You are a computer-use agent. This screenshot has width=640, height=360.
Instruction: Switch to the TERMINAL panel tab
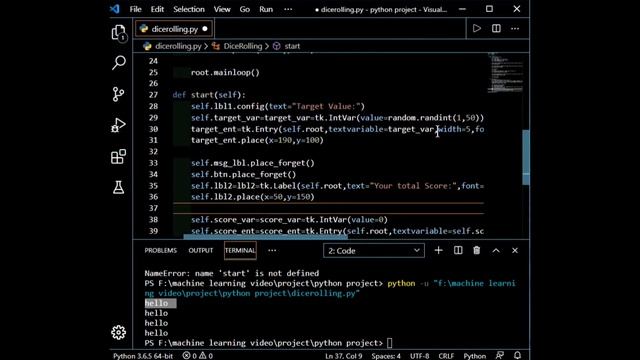[x=240, y=251]
